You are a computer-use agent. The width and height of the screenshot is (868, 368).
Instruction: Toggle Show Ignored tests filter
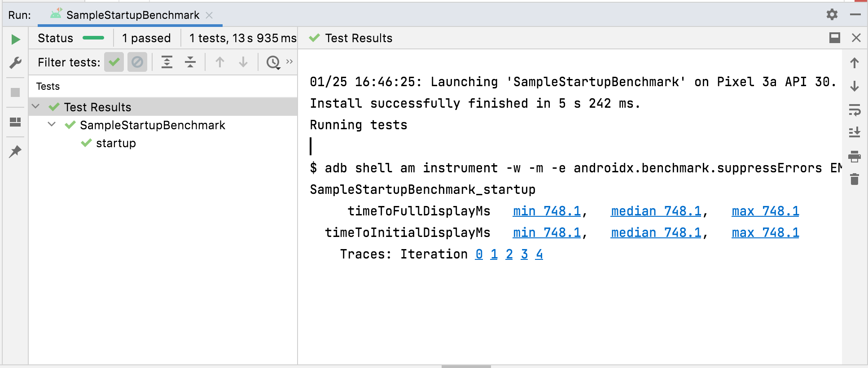click(x=137, y=62)
